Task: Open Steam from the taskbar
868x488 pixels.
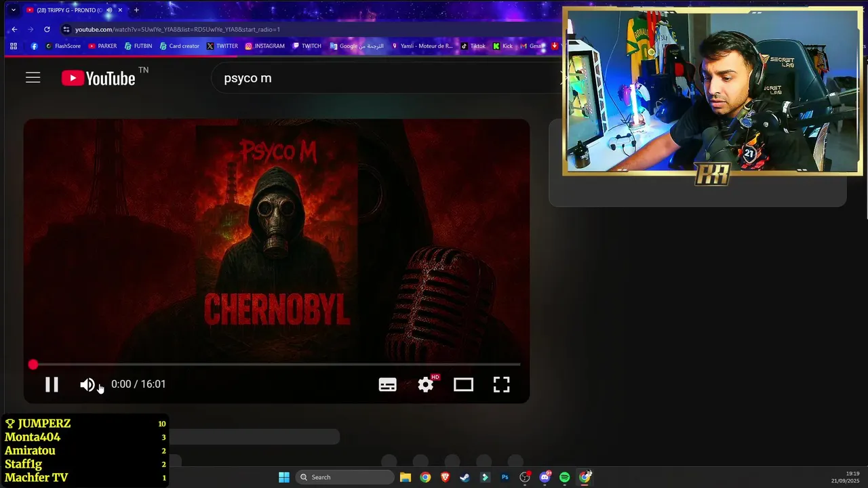Action: point(465,477)
